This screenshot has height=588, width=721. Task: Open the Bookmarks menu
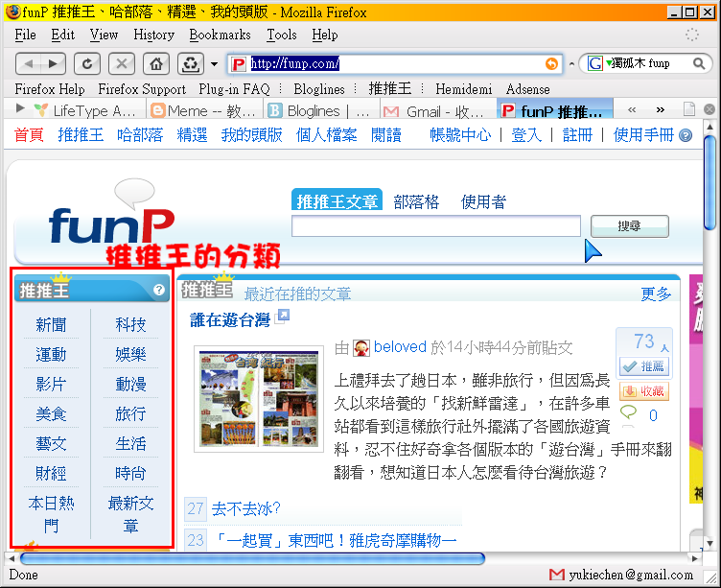click(220, 35)
